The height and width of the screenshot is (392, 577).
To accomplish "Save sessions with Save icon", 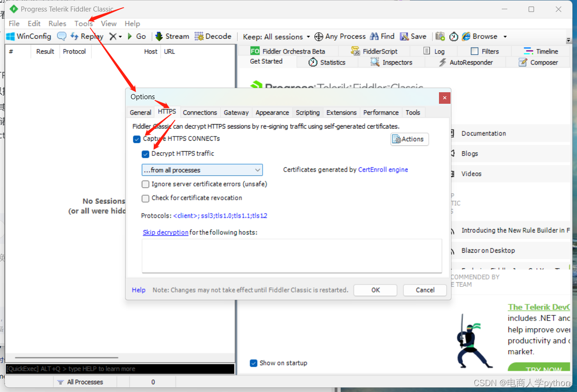I will pyautogui.click(x=413, y=36).
